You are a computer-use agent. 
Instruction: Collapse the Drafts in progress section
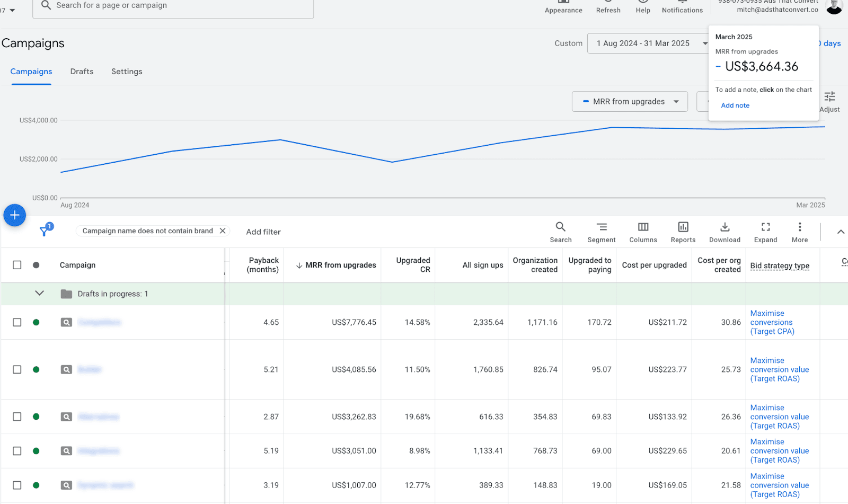pyautogui.click(x=39, y=293)
